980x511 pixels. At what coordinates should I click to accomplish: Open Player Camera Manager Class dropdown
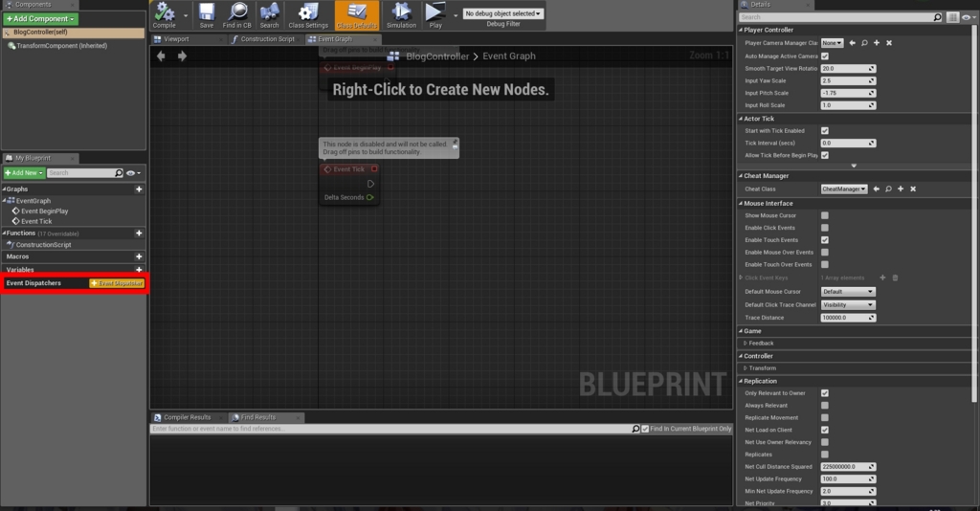832,43
